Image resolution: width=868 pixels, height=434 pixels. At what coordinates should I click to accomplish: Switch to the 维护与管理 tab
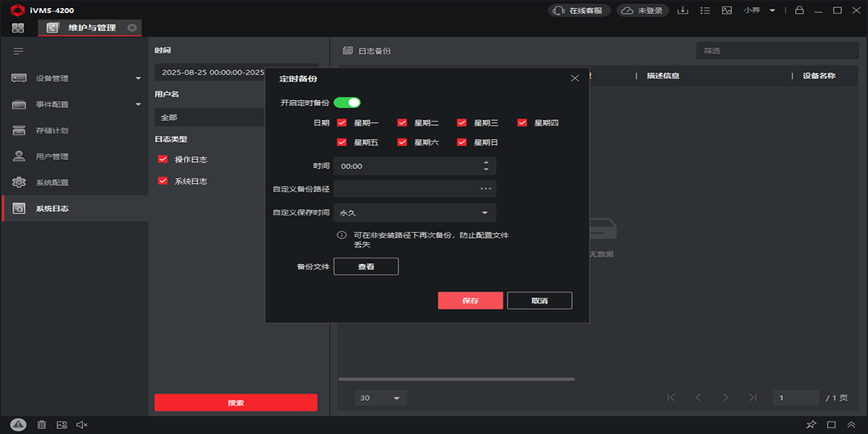[x=90, y=27]
